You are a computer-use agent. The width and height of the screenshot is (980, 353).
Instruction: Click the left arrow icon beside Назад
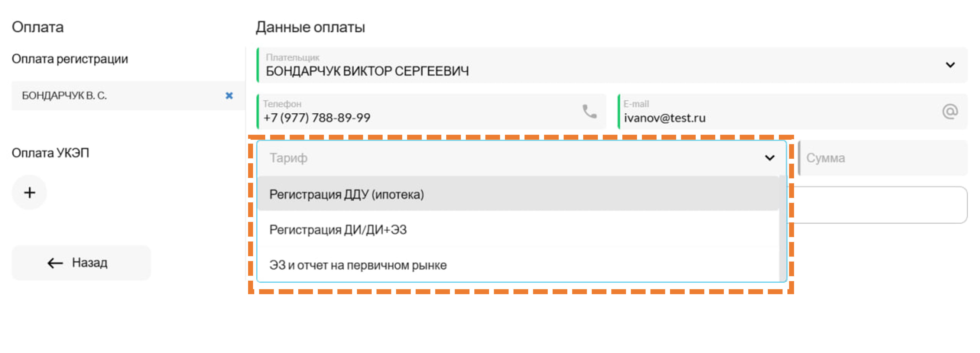[x=55, y=263]
